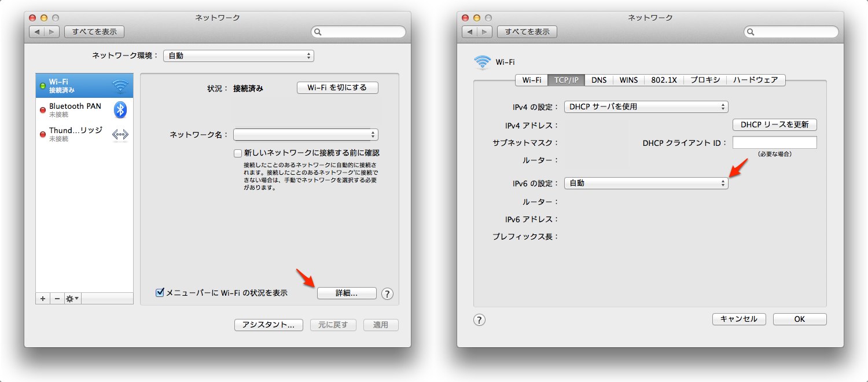Click Wi-Fi を切にする button
The width and height of the screenshot is (868, 382).
pyautogui.click(x=337, y=88)
